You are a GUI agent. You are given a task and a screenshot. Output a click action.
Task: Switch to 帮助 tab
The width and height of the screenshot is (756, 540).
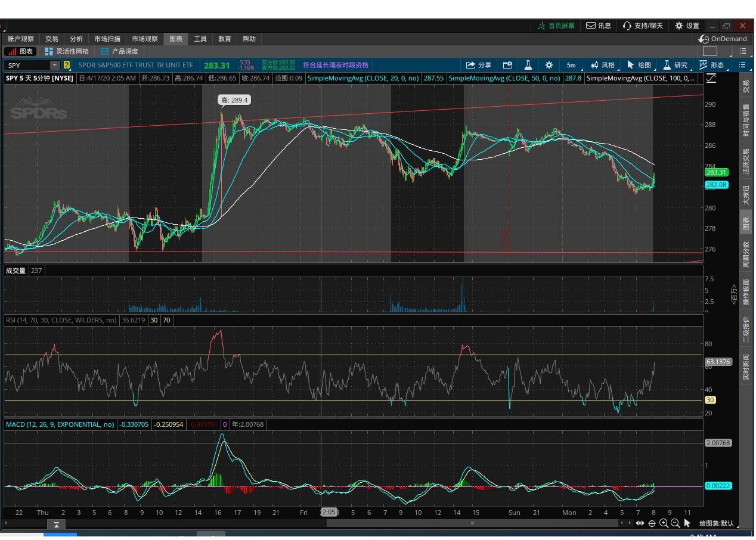pos(249,39)
